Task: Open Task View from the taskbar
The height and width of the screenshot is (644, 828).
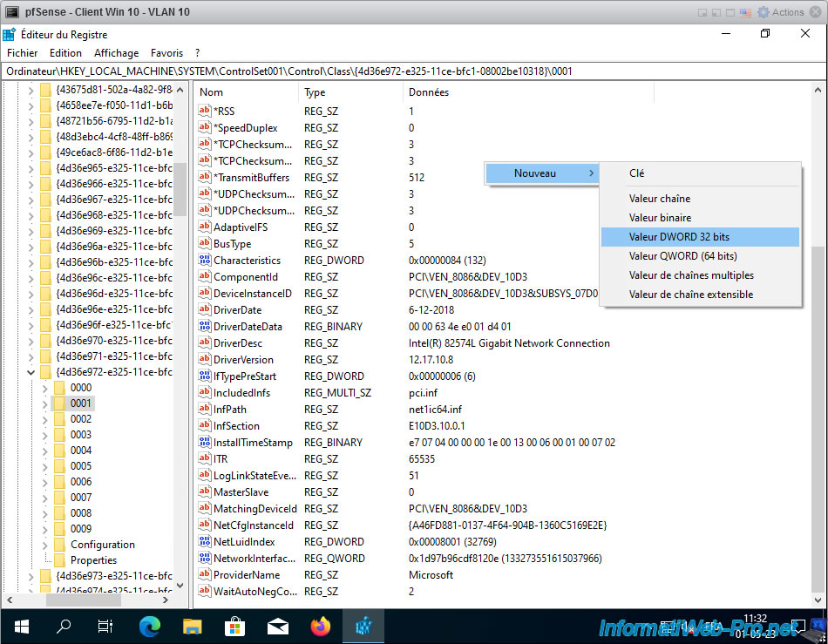Action: coord(105,627)
